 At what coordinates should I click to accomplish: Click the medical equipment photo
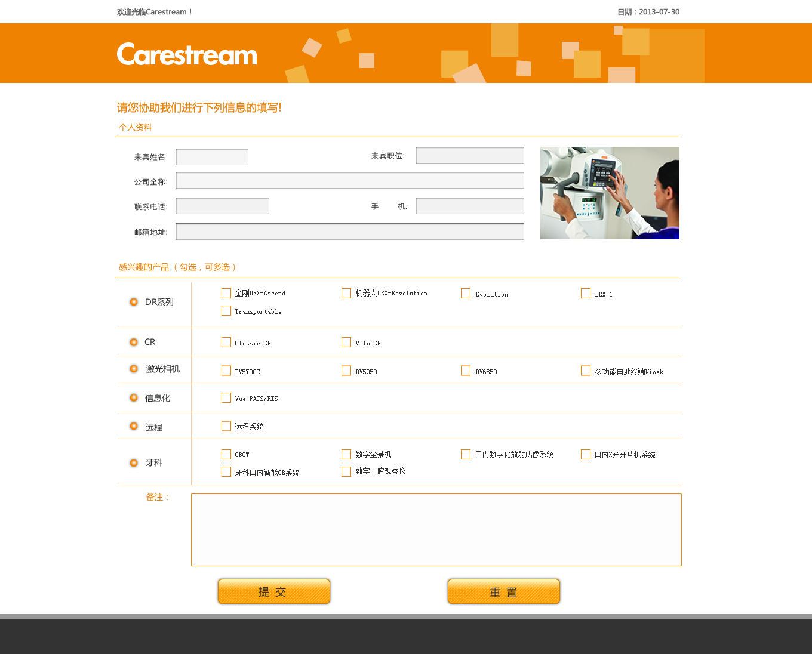[x=610, y=193]
